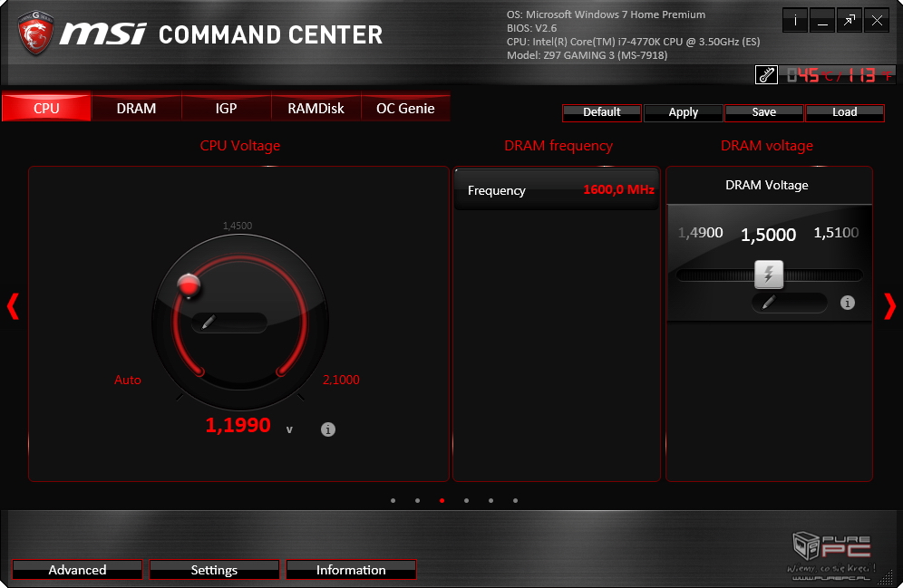Click the detach/restore window arrow button
Image resolution: width=903 pixels, height=588 pixels.
(850, 21)
